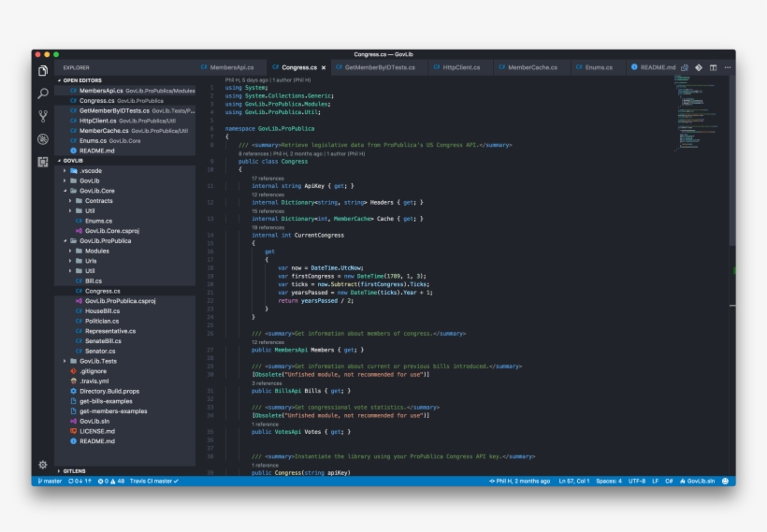Click Travis CI master status
767x532 pixels.
153,482
